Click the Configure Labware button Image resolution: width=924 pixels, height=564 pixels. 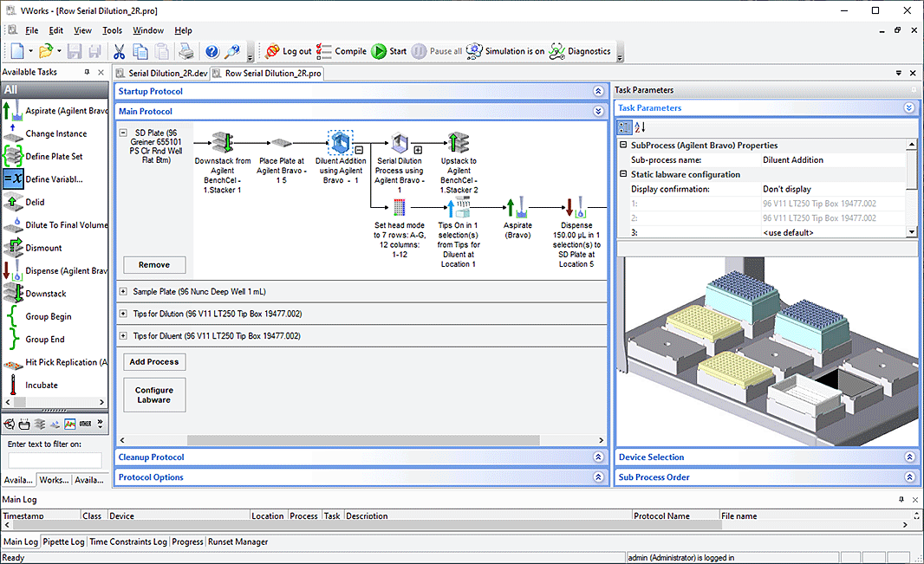[x=154, y=395]
